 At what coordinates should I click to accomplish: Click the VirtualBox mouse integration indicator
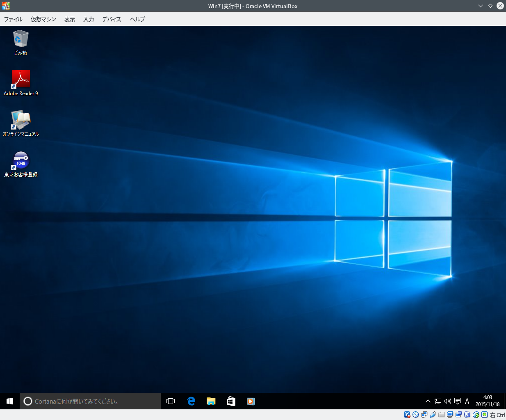coord(476,415)
